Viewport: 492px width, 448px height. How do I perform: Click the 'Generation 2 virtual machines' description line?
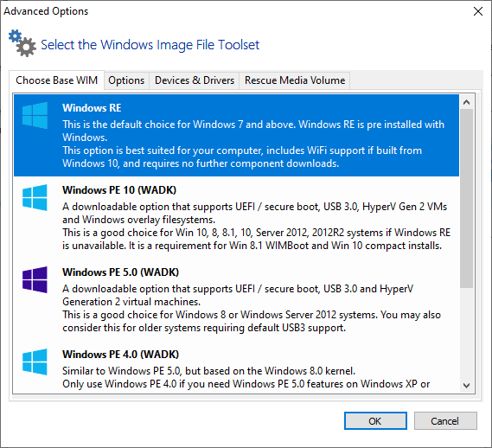[x=131, y=302]
